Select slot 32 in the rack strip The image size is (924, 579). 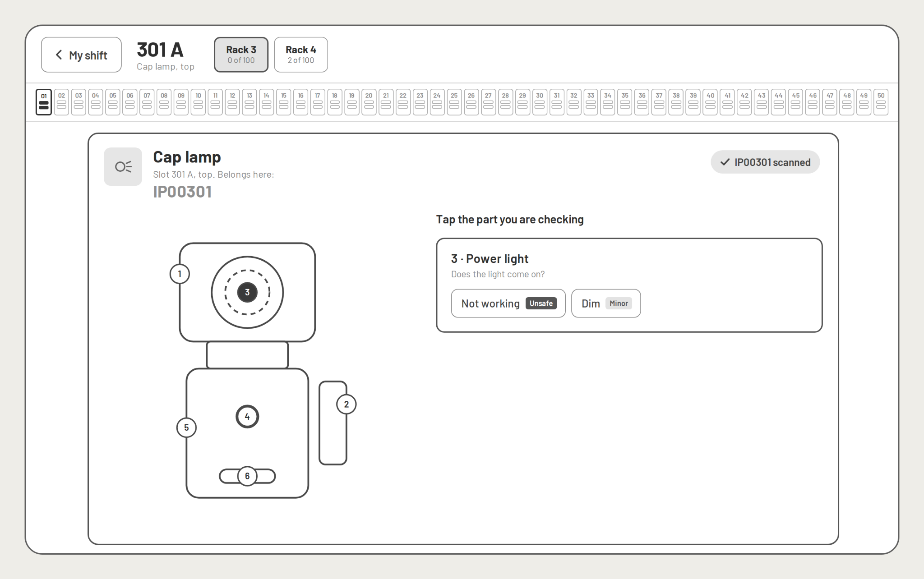pos(574,102)
